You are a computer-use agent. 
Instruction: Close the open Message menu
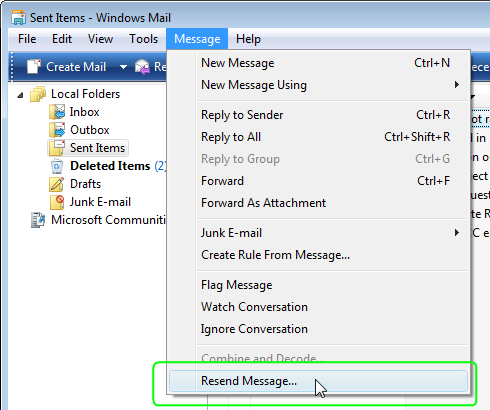point(197,39)
